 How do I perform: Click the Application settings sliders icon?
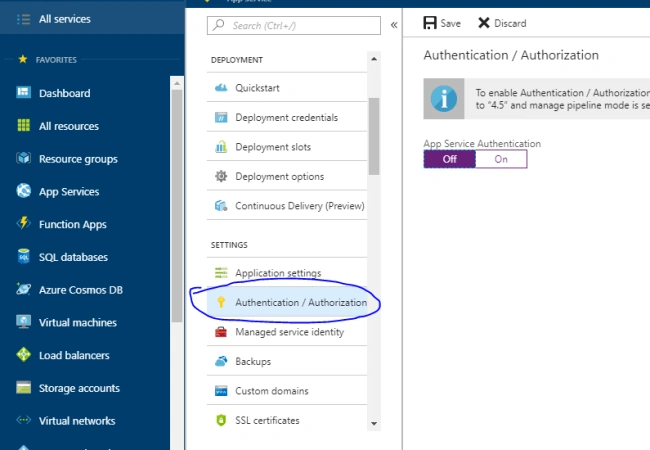click(221, 273)
